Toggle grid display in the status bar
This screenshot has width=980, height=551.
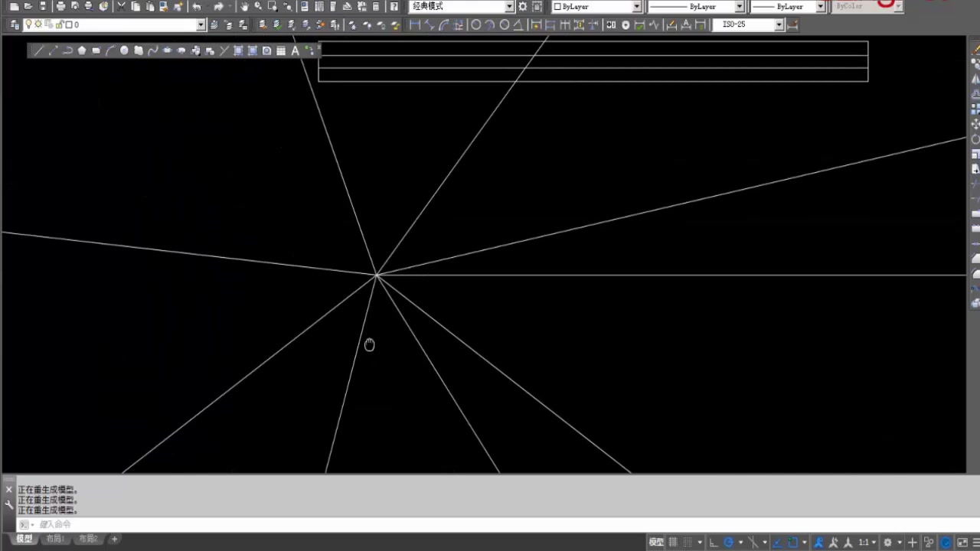click(671, 541)
